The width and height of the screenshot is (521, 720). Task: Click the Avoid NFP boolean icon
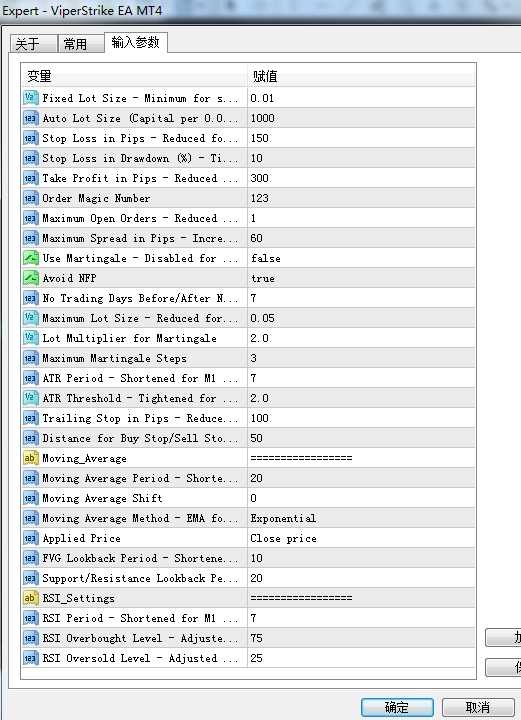click(x=30, y=278)
